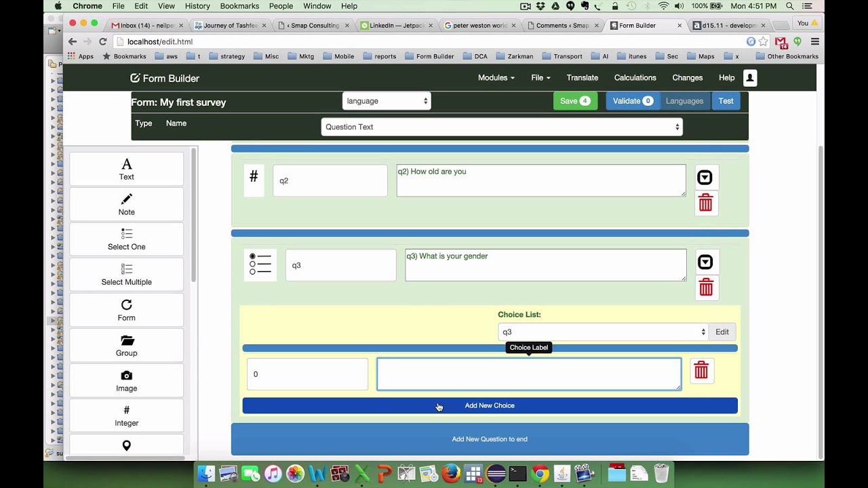Open the File dropdown menu

[540, 78]
